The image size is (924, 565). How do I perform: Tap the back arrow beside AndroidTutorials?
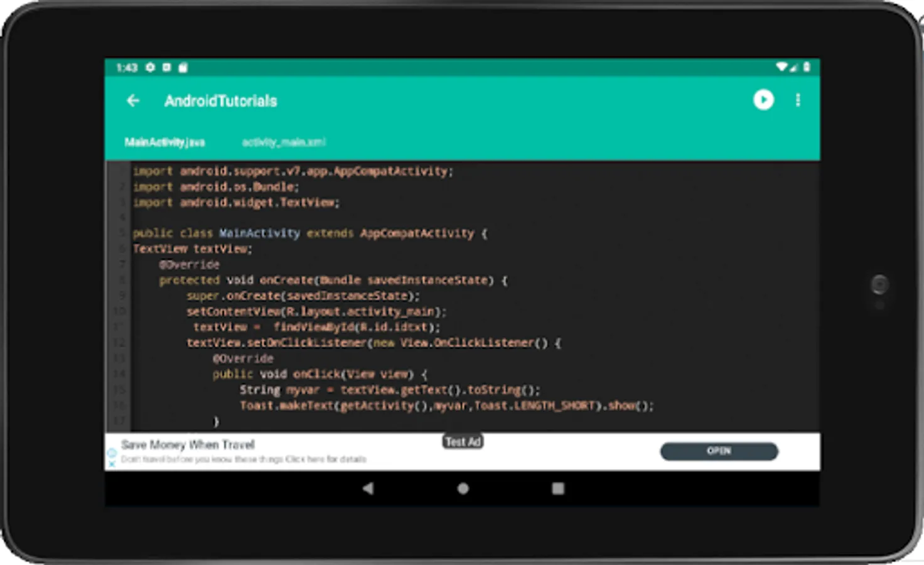pos(132,100)
